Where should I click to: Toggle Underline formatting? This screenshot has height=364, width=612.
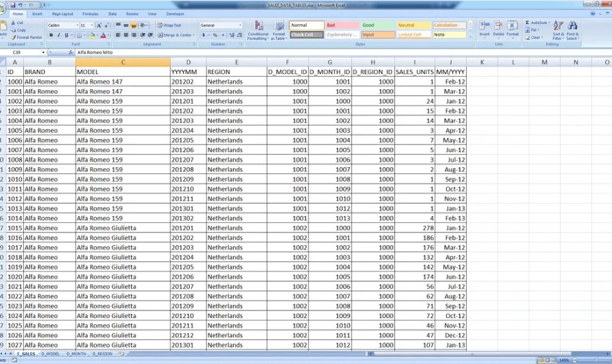tap(66, 35)
